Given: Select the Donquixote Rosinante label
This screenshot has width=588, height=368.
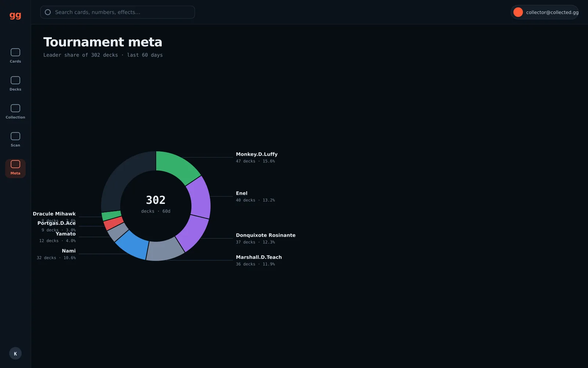Looking at the screenshot, I should 265,235.
